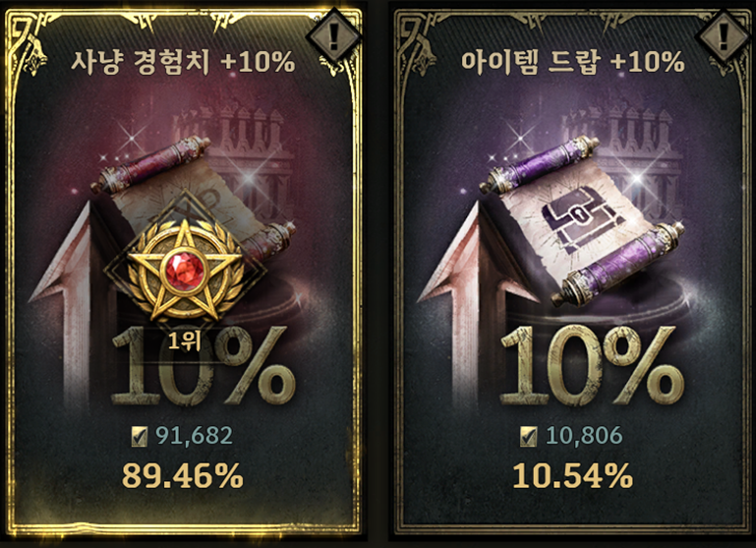Screen dimensions: 756x548
Task: Select the 사냥 경험치 +10% title
Action: click(x=183, y=62)
